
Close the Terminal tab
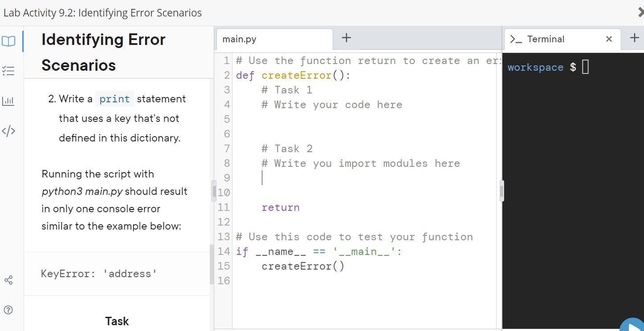609,39
